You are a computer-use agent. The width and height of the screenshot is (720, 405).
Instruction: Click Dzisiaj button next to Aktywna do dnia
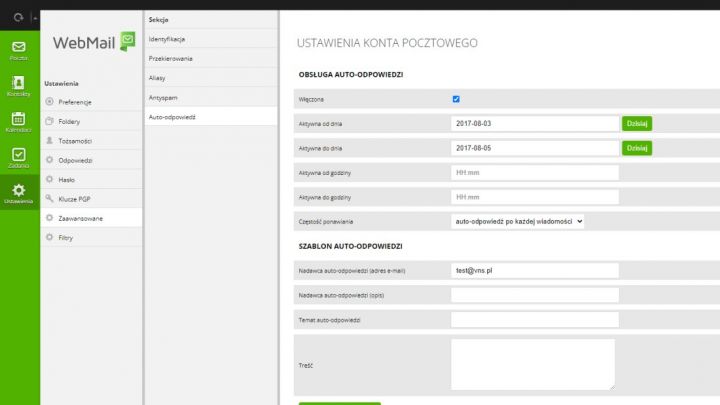coord(636,147)
